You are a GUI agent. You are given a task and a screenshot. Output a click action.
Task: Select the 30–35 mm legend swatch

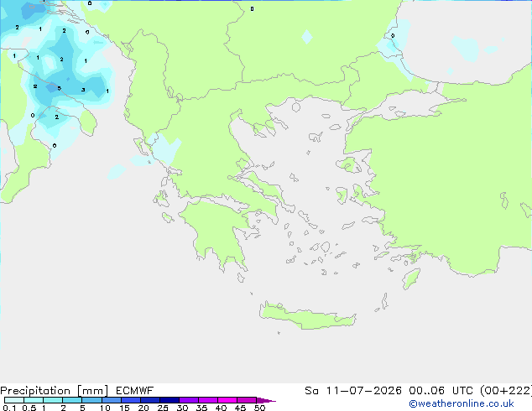click(x=189, y=400)
